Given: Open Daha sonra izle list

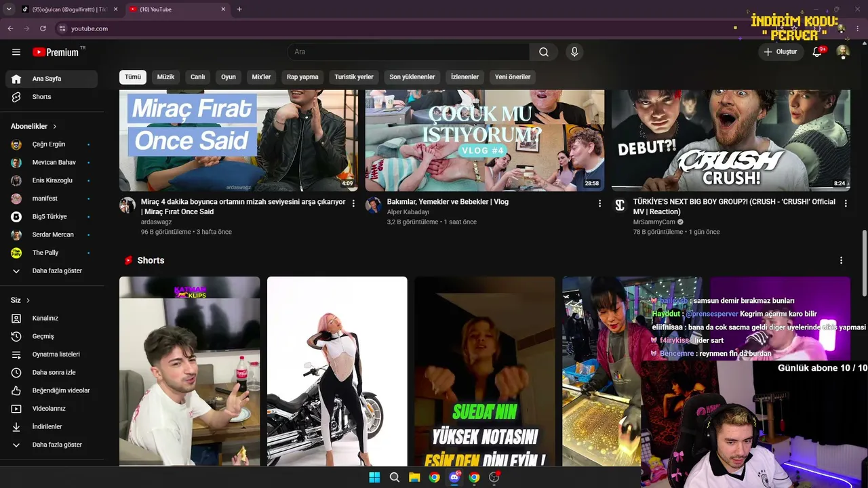Looking at the screenshot, I should [52, 372].
